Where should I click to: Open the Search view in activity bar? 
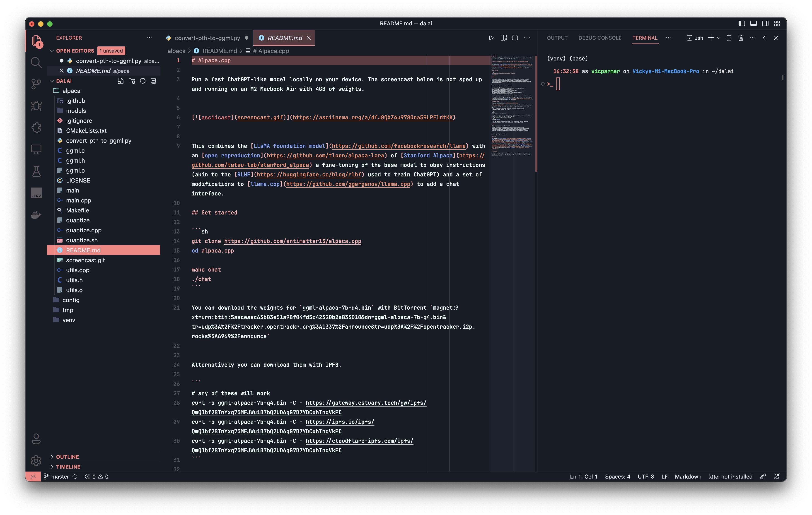(x=36, y=62)
